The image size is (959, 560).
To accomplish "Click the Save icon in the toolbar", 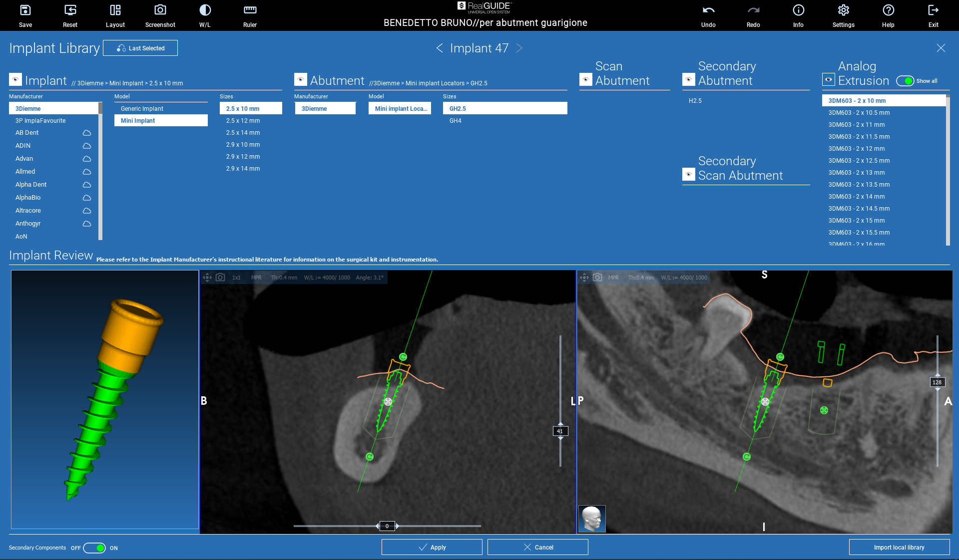I will pyautogui.click(x=25, y=10).
